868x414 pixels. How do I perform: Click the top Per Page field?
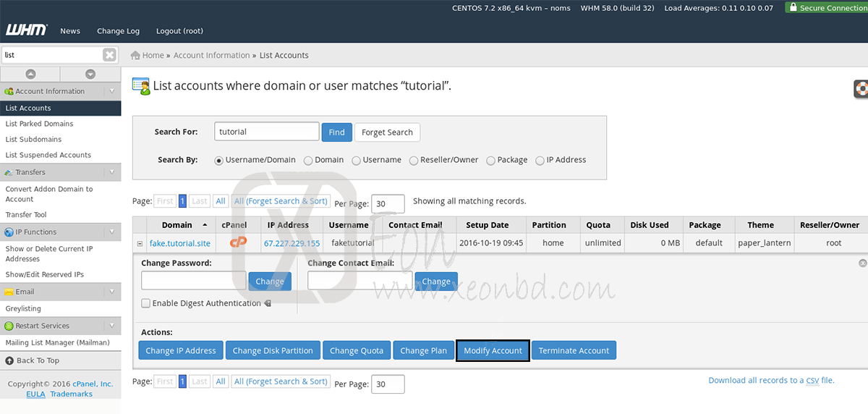388,203
